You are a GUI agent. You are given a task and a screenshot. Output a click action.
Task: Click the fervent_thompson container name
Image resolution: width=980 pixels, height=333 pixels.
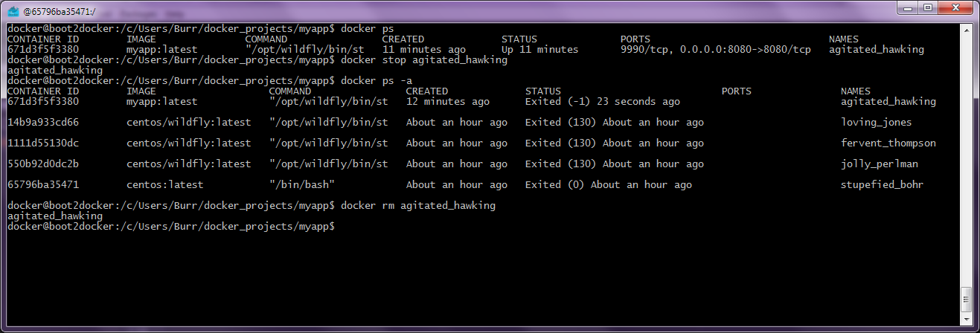coord(888,143)
